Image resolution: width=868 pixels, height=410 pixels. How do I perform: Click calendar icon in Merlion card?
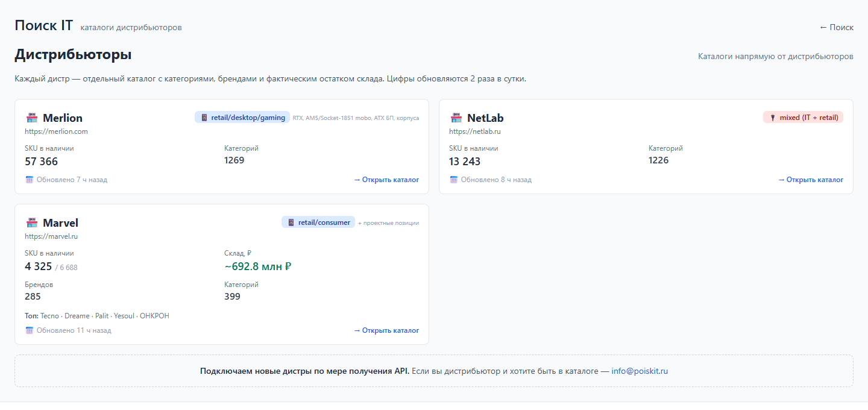30,179
